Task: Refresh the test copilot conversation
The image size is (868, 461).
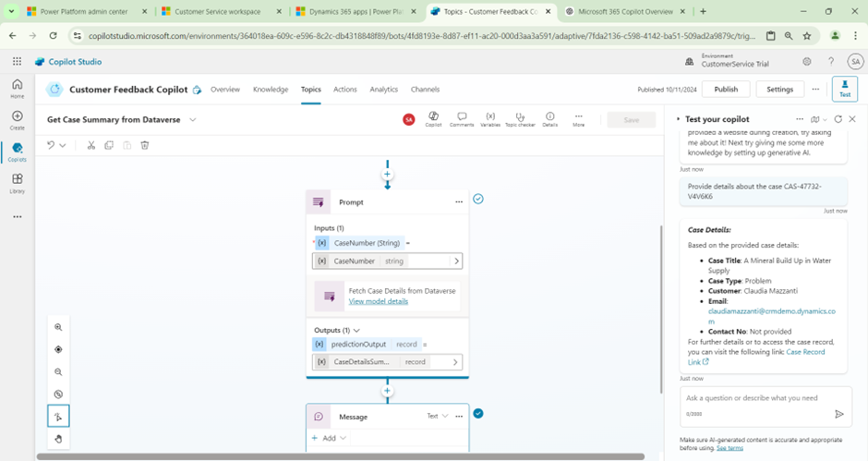Action: click(x=838, y=119)
